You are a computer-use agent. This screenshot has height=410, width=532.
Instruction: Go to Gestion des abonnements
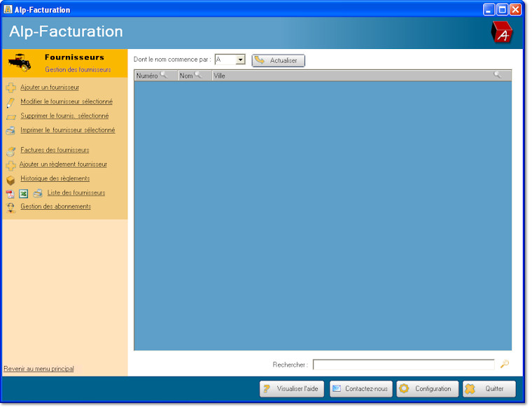[55, 206]
